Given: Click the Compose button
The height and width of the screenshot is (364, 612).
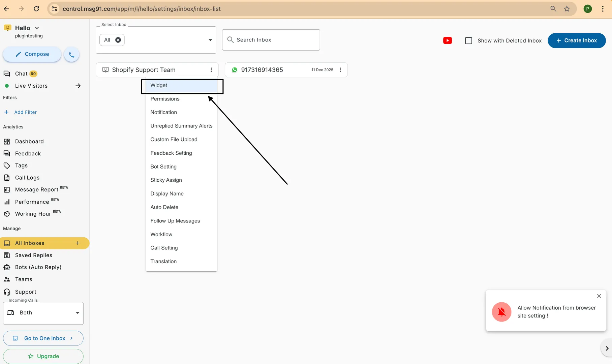Looking at the screenshot, I should (x=32, y=54).
